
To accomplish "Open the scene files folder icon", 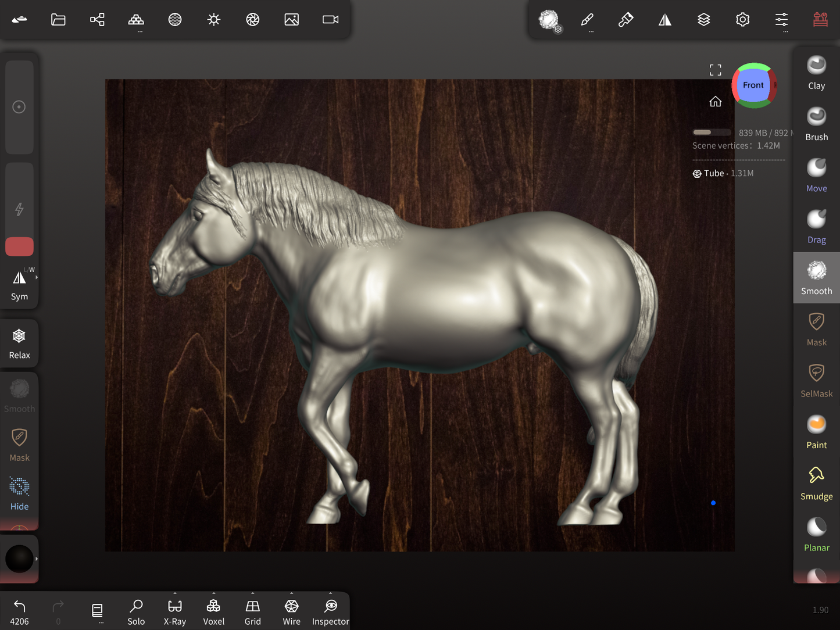I will [58, 20].
